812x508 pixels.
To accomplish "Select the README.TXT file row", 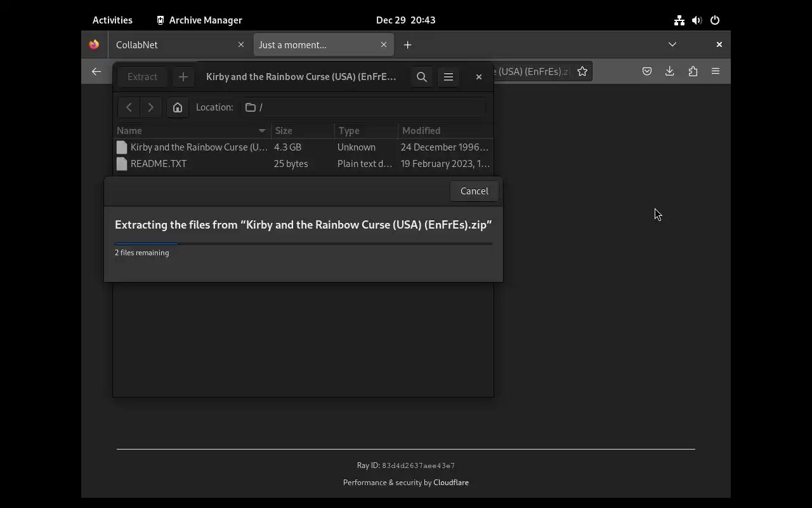I will [x=303, y=164].
